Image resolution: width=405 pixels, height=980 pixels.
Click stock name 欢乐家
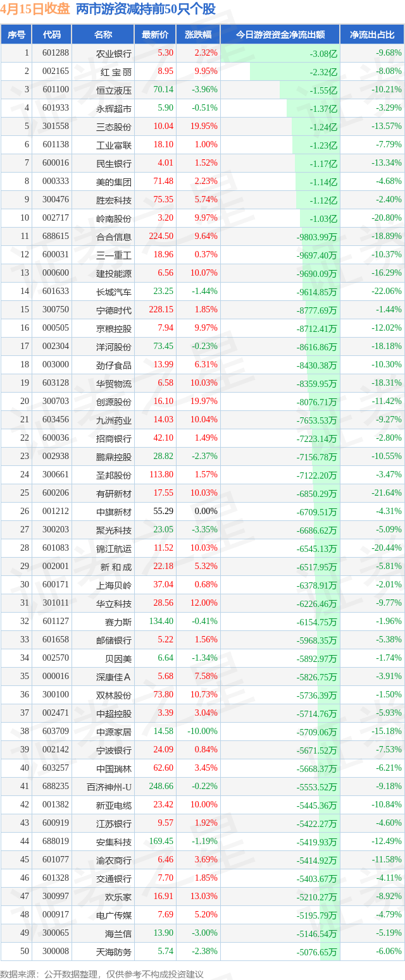point(118,897)
